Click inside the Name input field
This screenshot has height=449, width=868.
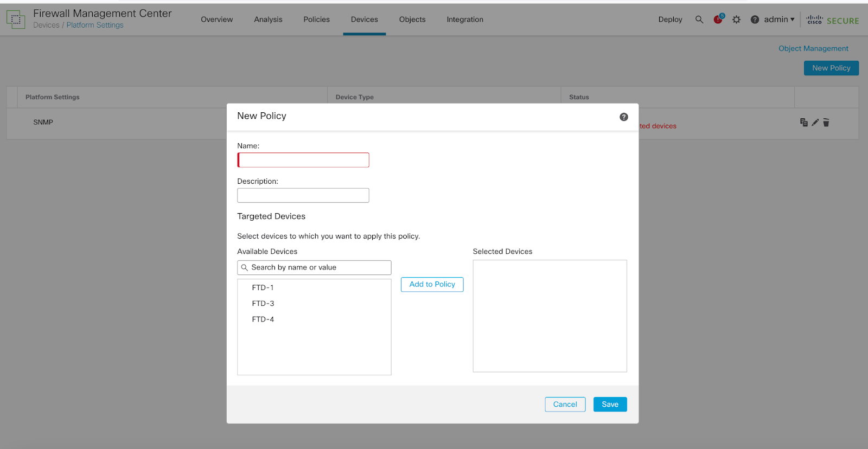click(x=303, y=160)
